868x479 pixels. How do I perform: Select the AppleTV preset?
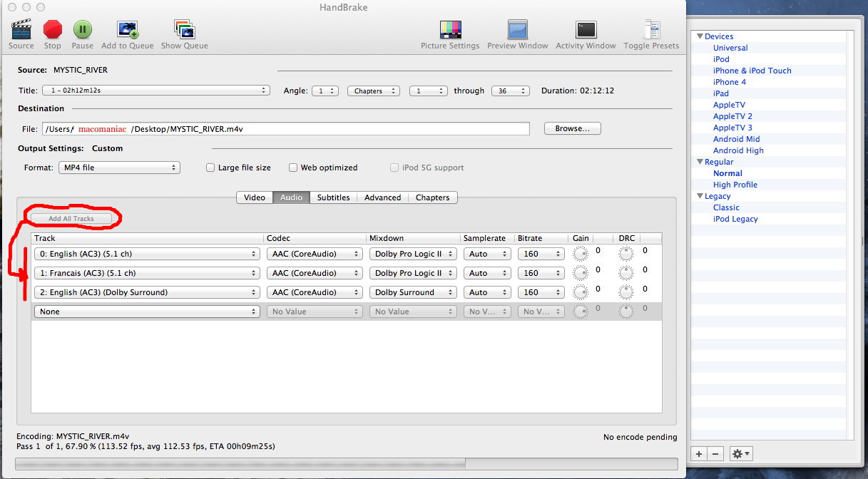point(729,105)
